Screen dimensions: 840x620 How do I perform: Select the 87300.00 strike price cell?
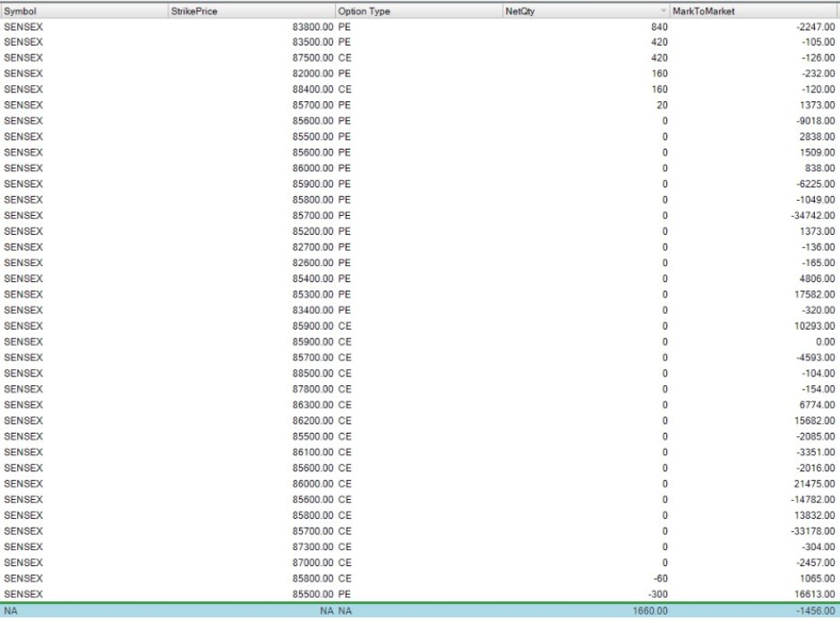pos(313,547)
